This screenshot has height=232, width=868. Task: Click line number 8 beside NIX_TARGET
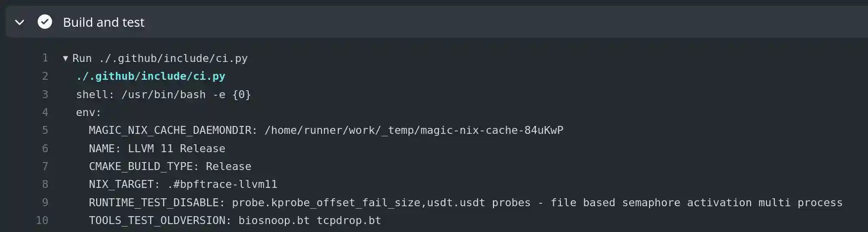click(x=45, y=184)
